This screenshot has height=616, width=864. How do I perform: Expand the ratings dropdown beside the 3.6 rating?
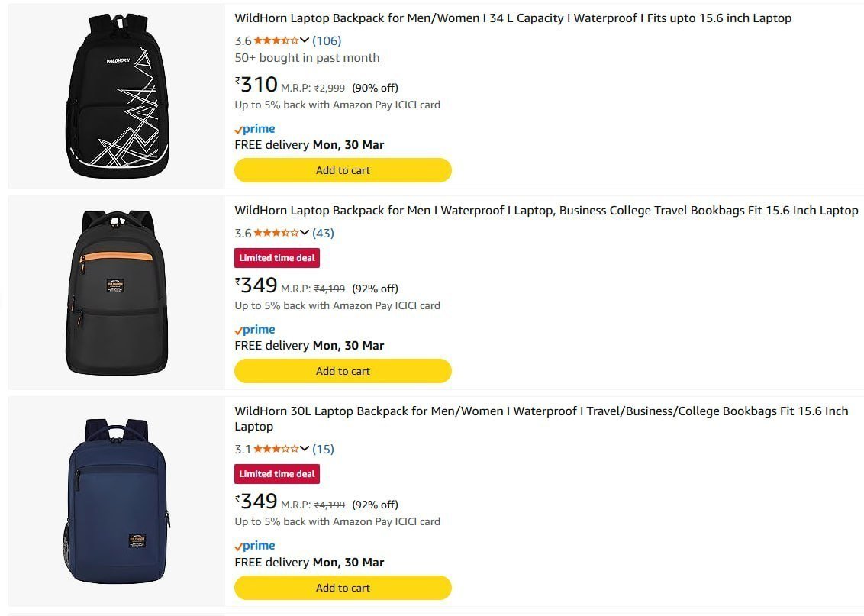click(303, 40)
